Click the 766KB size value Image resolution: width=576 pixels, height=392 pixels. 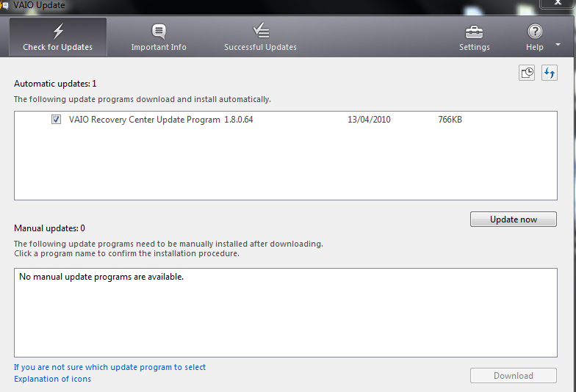click(x=450, y=120)
